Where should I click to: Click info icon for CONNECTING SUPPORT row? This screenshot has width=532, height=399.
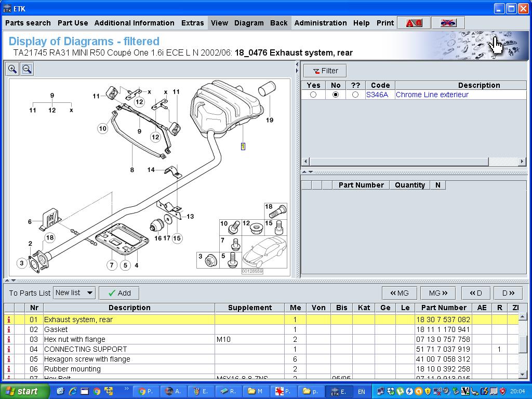pos(9,349)
